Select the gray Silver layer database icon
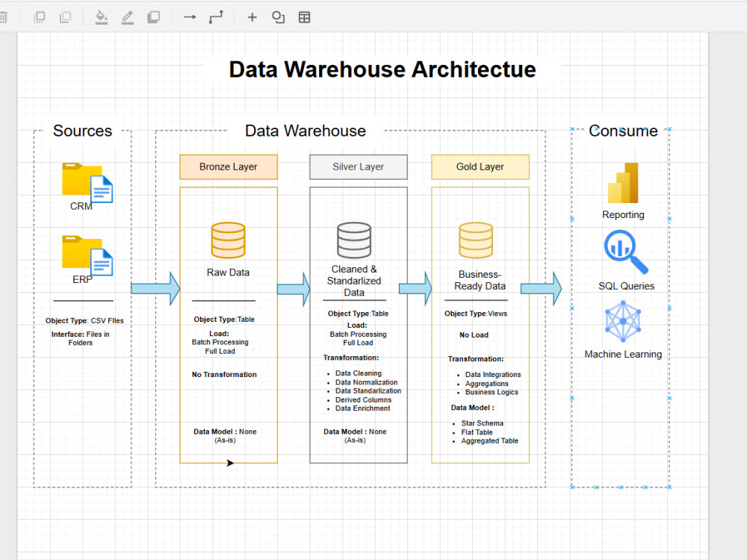The image size is (747, 560). pyautogui.click(x=354, y=240)
